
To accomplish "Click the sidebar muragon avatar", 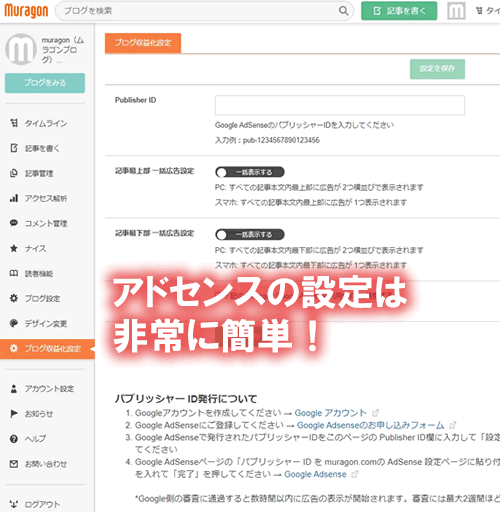I will (21, 49).
